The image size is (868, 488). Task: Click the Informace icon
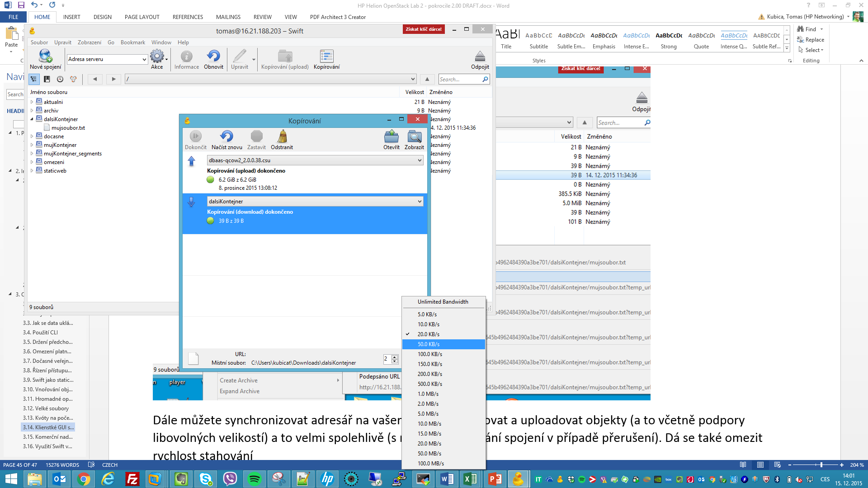point(187,56)
